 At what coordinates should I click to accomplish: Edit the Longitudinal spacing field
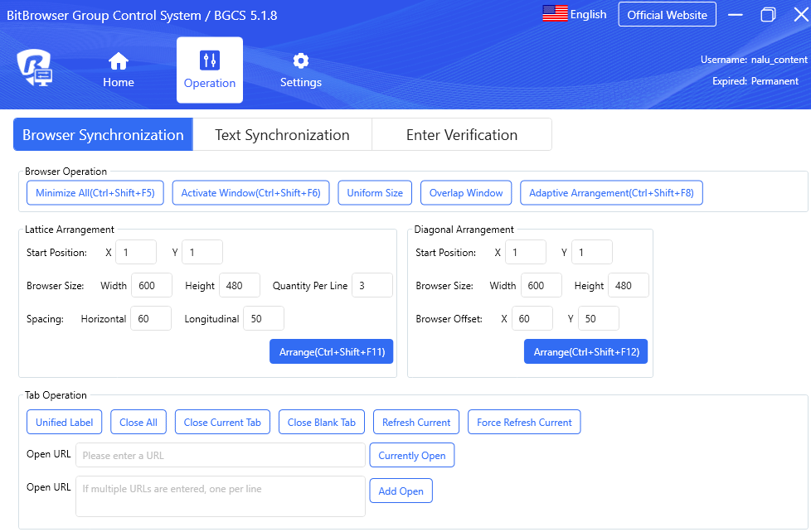pyautogui.click(x=264, y=318)
